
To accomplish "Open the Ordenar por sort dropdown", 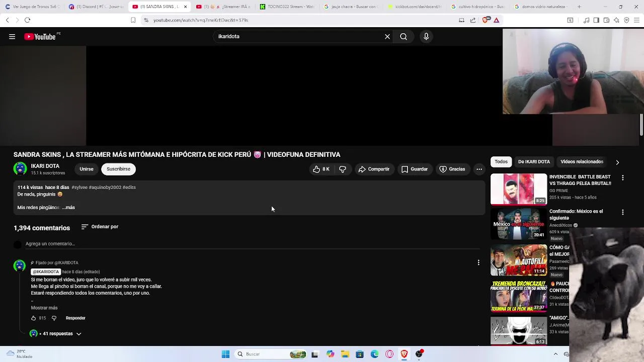I will [100, 227].
